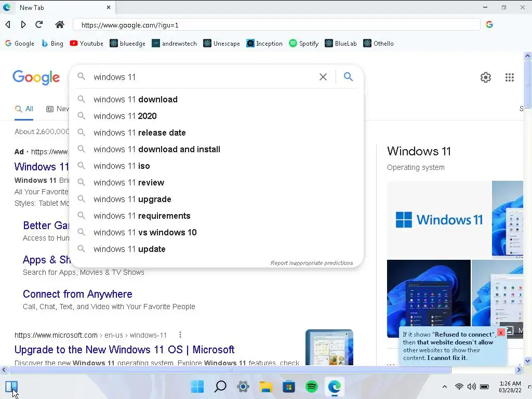Viewport: 532px width, 399px height.
Task: Open the blueedge bookmark
Action: coord(128,44)
